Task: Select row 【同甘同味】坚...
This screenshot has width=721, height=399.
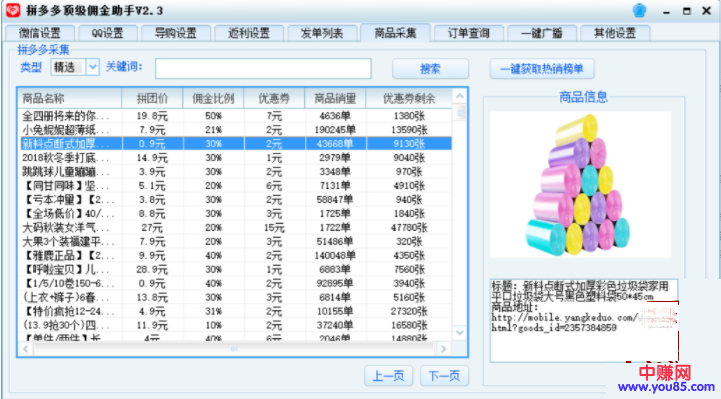Action: pos(235,186)
